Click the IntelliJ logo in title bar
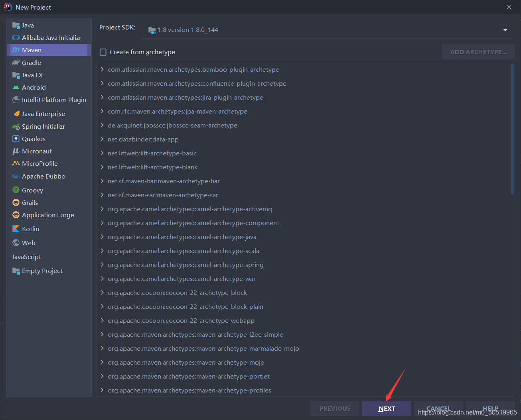 [x=8, y=7]
